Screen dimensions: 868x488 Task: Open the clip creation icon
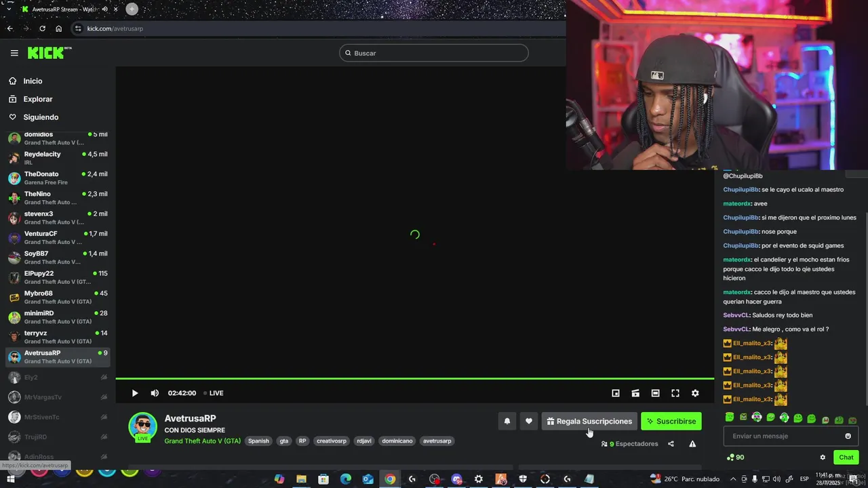tap(635, 393)
